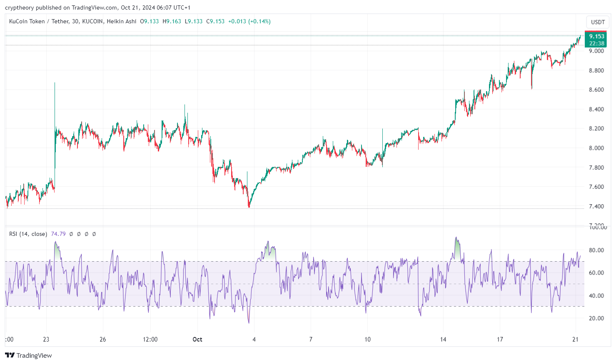Open the USDT currency selector button
The height and width of the screenshot is (364, 616).
pos(598,22)
